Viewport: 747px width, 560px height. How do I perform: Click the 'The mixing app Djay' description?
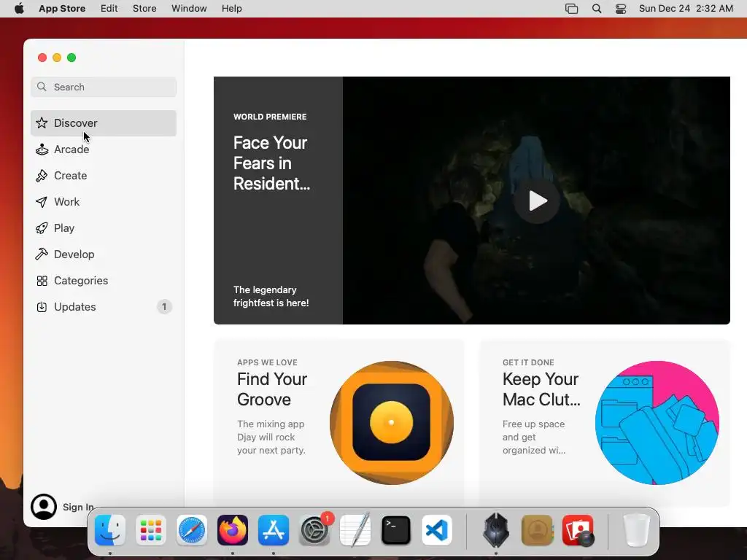(271, 437)
